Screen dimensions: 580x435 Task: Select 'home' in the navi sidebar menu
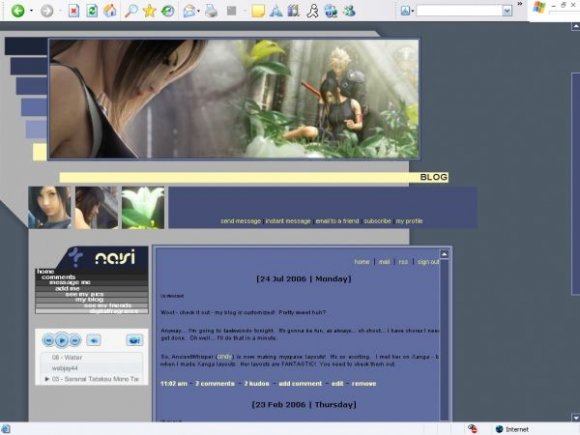(x=45, y=271)
